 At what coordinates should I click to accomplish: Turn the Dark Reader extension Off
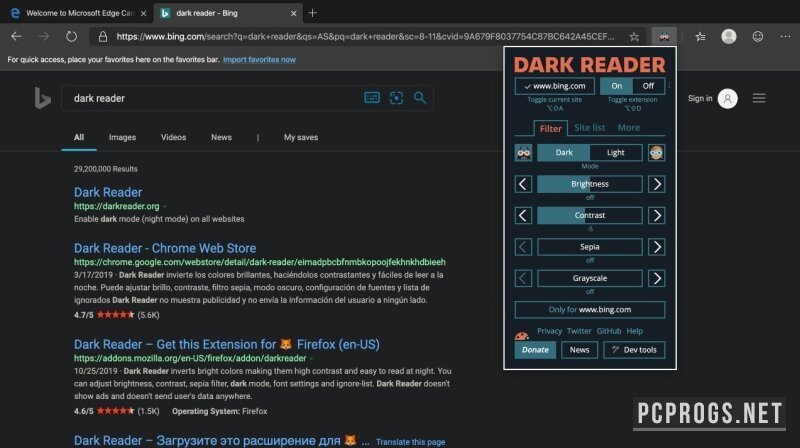point(648,86)
